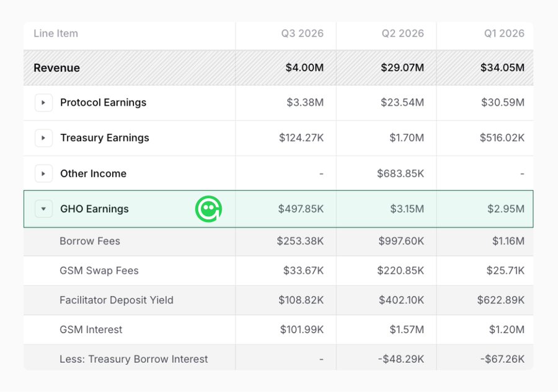Click the GSM Interest row label

tap(91, 329)
